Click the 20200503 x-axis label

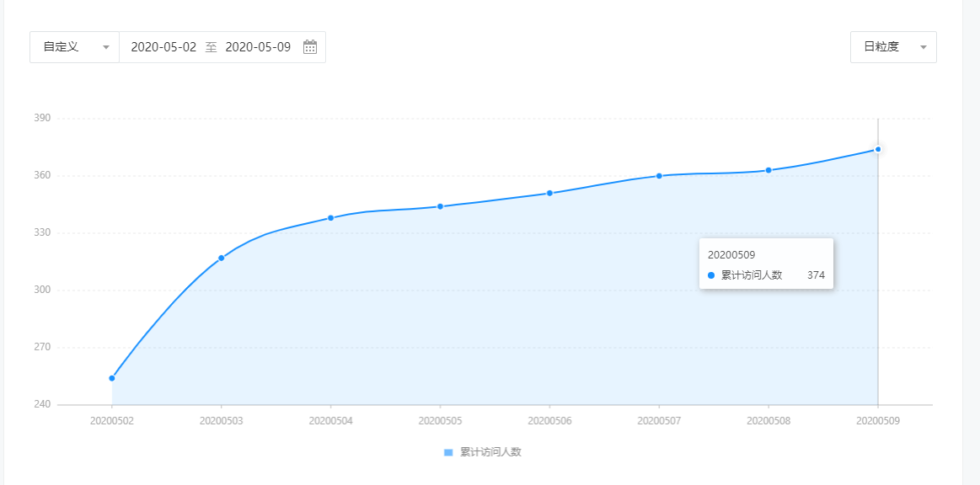tap(222, 421)
